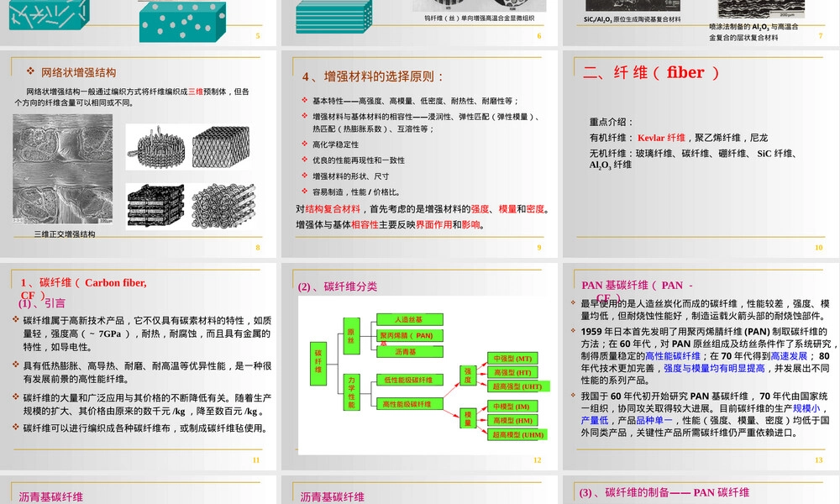The height and width of the screenshot is (504, 840).
Task: Click the 高性能级碳纤维 box
Action: click(x=410, y=404)
